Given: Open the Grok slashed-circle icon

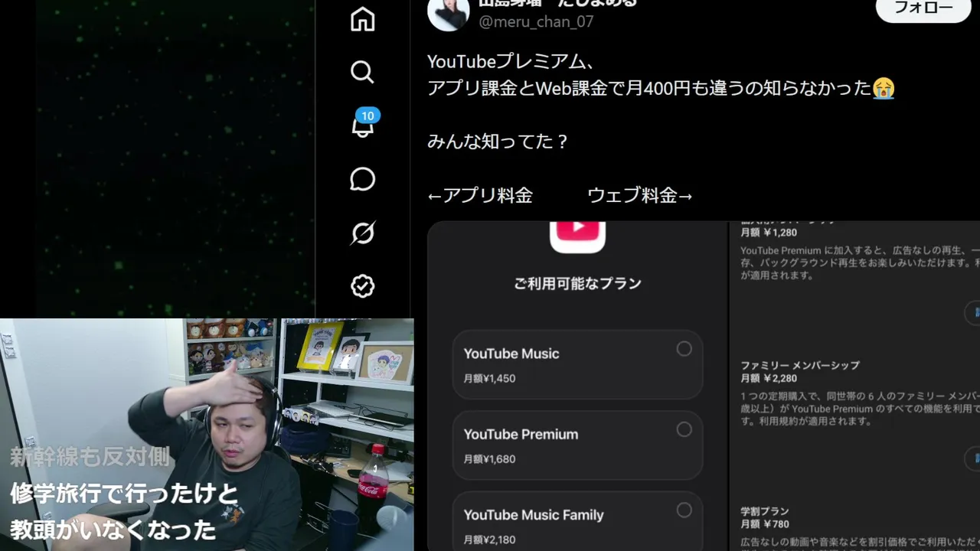Looking at the screenshot, I should pos(362,233).
